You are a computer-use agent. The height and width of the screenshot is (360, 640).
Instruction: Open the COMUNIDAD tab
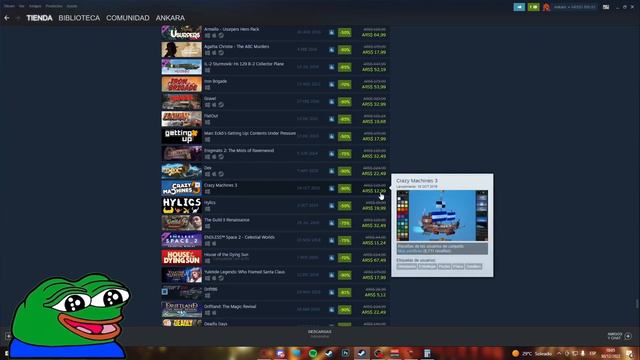click(x=128, y=18)
